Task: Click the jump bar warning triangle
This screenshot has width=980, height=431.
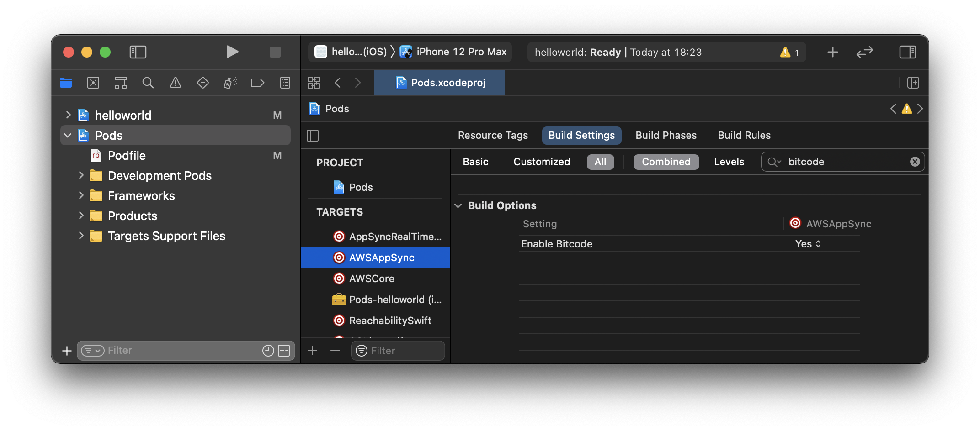Action: pos(907,109)
